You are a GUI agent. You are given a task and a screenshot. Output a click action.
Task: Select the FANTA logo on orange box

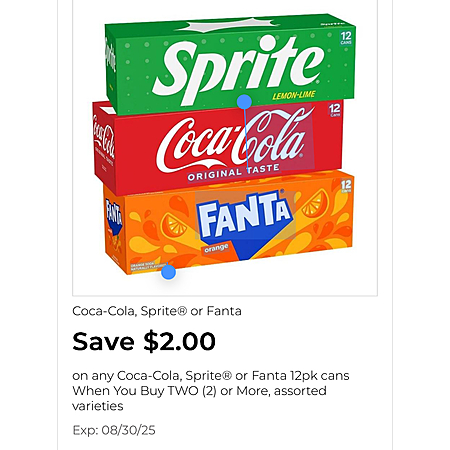click(245, 214)
